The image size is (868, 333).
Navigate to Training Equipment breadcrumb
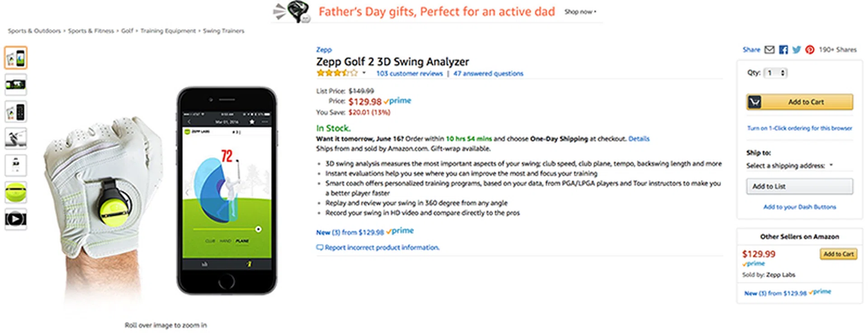(168, 31)
